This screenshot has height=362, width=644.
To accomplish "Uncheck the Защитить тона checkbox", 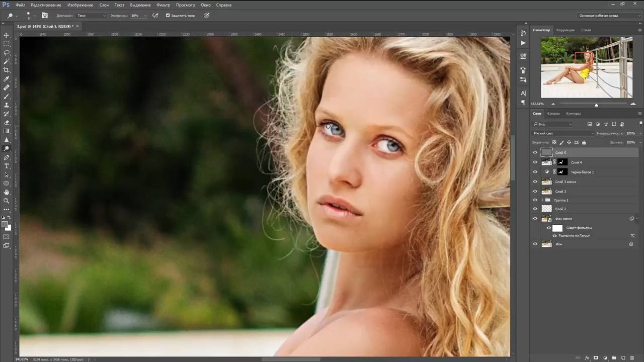I will pyautogui.click(x=168, y=16).
